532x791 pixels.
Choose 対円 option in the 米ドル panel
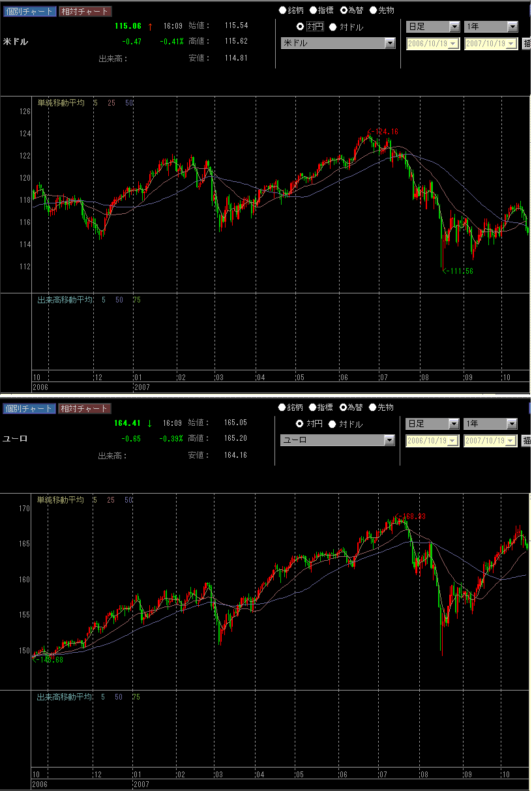click(300, 27)
